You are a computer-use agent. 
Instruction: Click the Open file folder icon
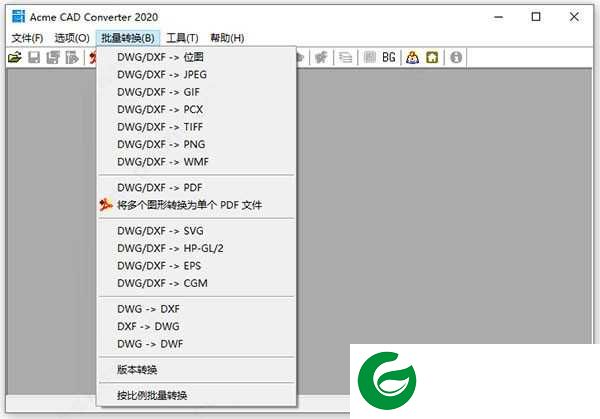tap(15, 58)
